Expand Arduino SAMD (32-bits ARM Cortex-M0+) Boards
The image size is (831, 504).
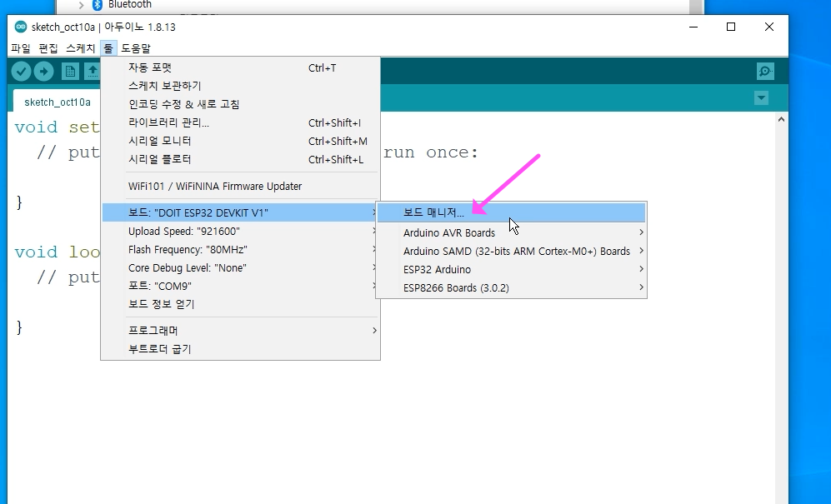pos(512,252)
